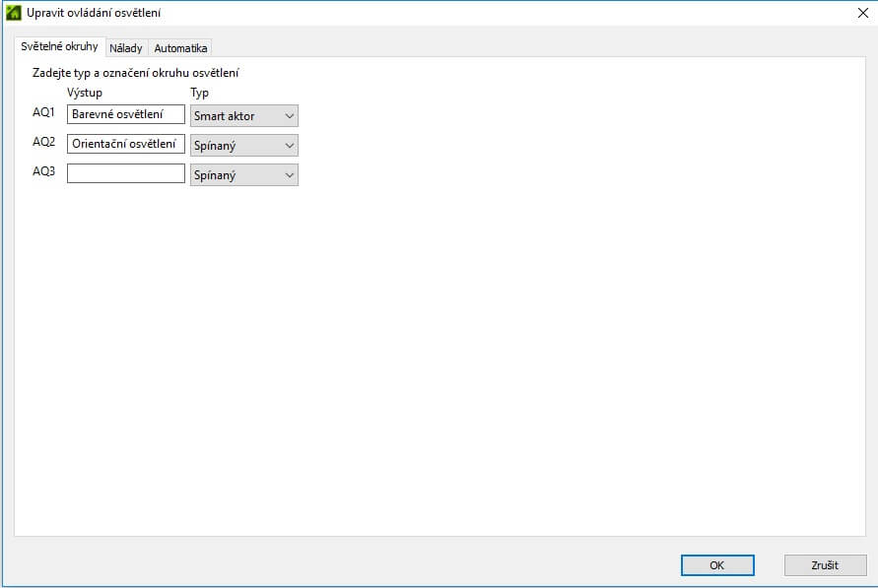Screen dimensions: 878x588
Task: Click the Typ column heading
Action: 199,93
